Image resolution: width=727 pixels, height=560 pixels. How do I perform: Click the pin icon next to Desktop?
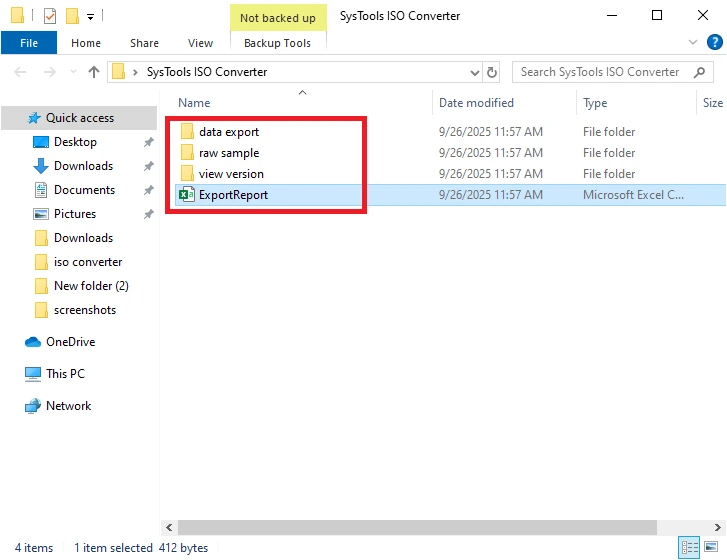[148, 142]
